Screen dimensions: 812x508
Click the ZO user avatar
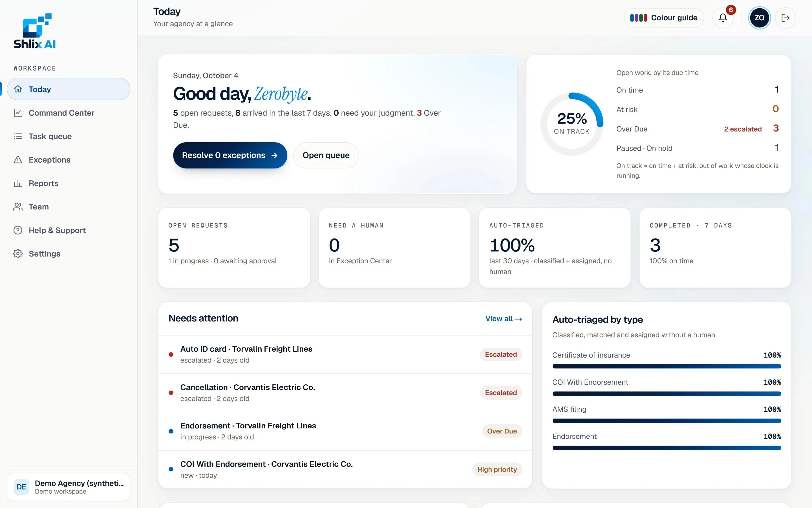(x=759, y=18)
